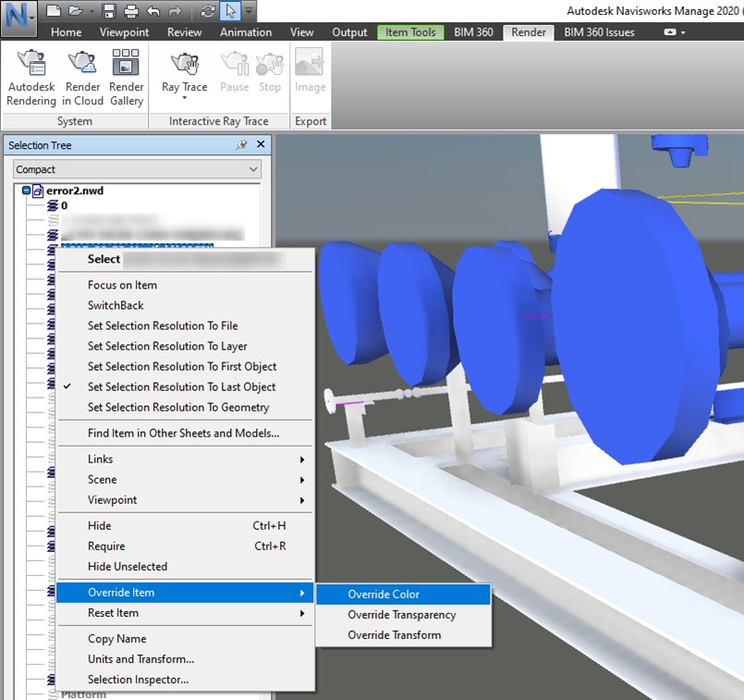The height and width of the screenshot is (700, 744).
Task: Click the Image export button
Action: pyautogui.click(x=311, y=71)
